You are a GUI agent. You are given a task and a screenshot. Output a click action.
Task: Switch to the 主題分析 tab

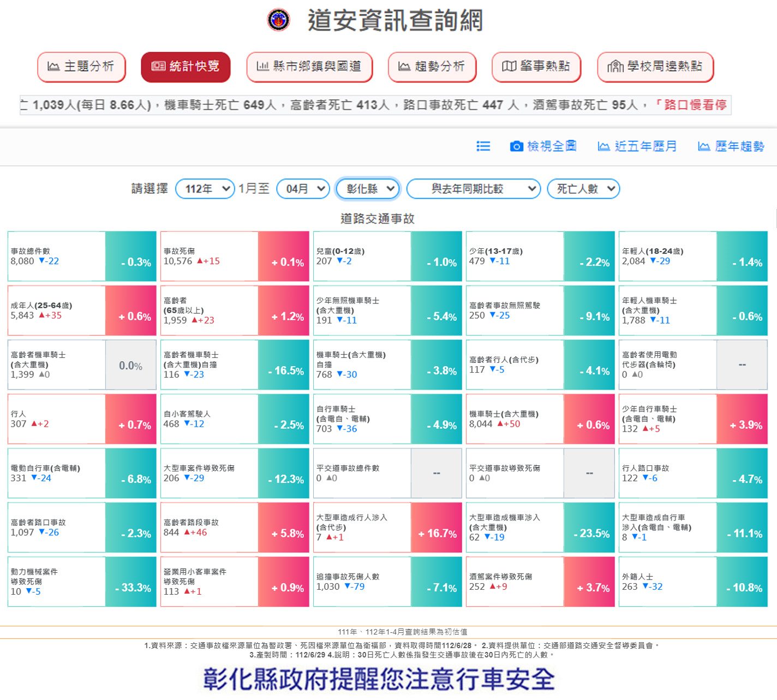[x=81, y=67]
